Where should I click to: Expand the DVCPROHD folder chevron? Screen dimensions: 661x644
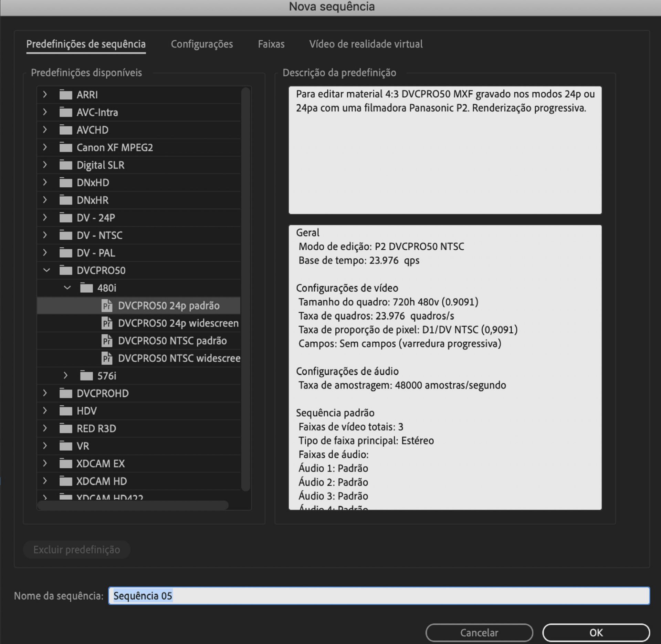[x=45, y=393]
